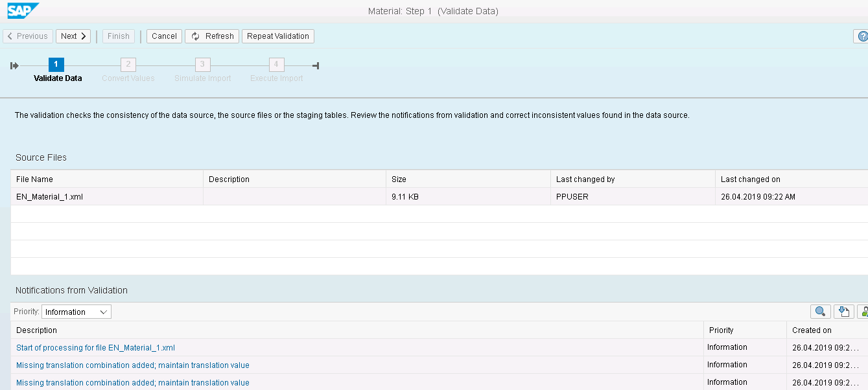Select the user assignment icon beside export
868x390 pixels.
tap(864, 311)
